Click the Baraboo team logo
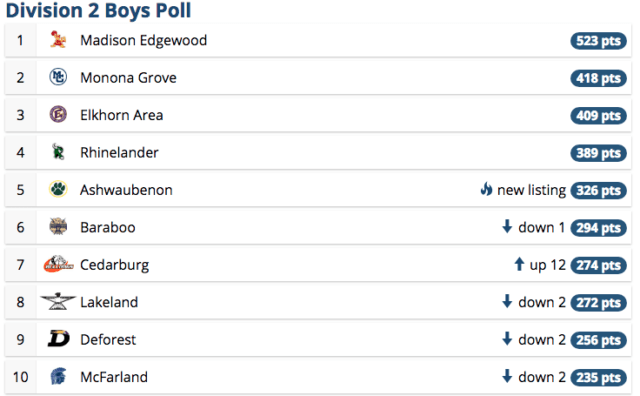640x396 pixels. point(58,227)
